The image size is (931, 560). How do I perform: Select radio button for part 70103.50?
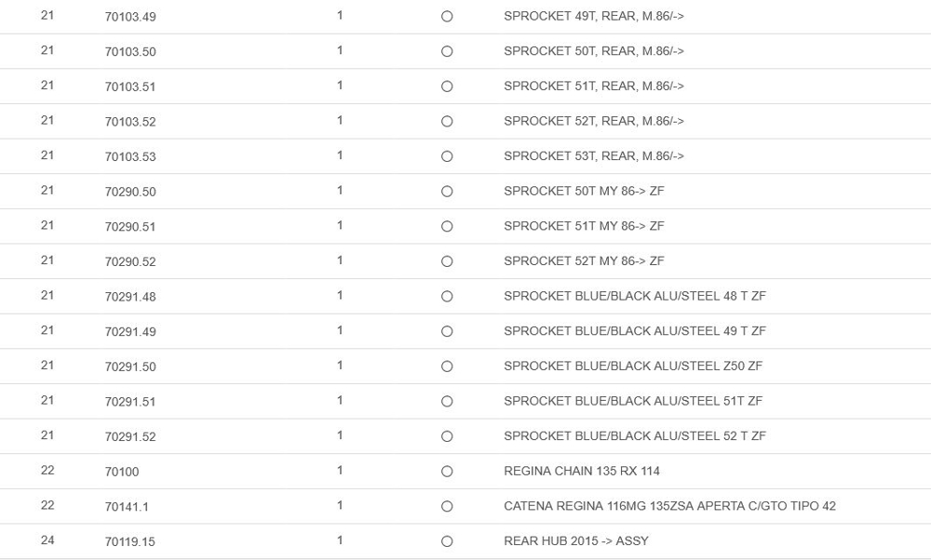coord(447,52)
